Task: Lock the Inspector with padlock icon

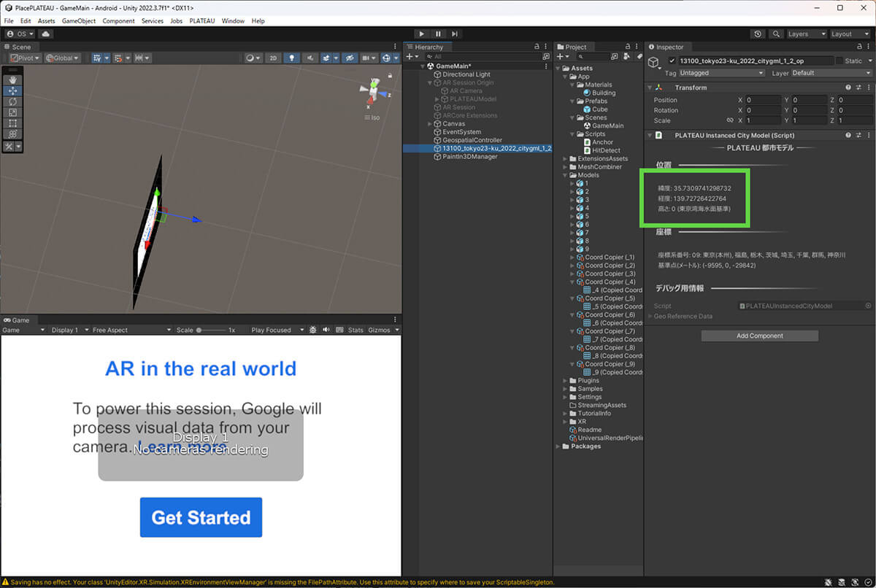Action: point(858,47)
